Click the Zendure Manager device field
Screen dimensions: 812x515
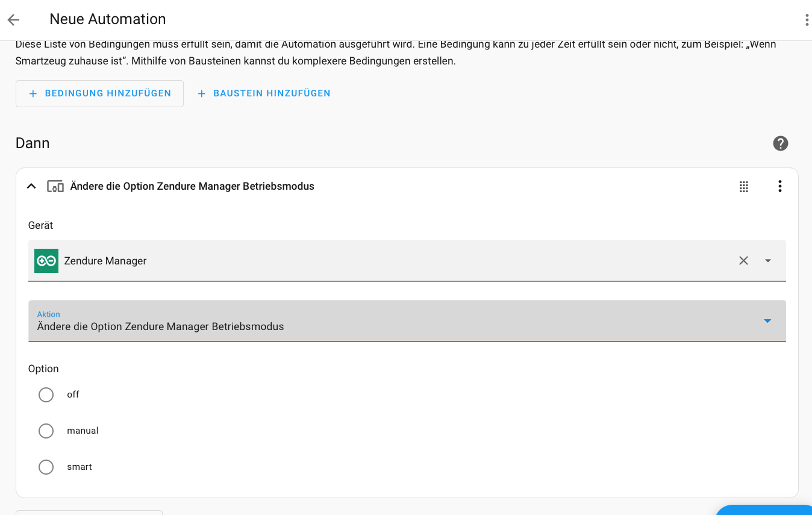click(x=407, y=261)
